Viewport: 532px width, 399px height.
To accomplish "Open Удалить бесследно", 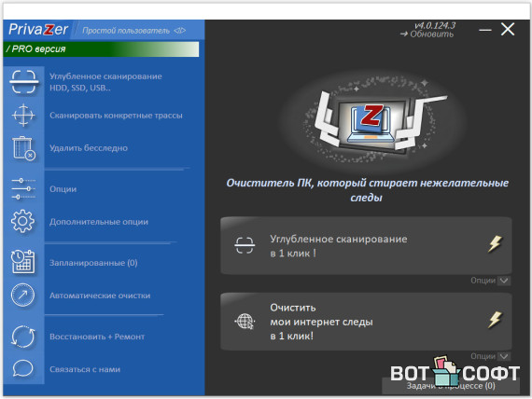I will point(89,148).
